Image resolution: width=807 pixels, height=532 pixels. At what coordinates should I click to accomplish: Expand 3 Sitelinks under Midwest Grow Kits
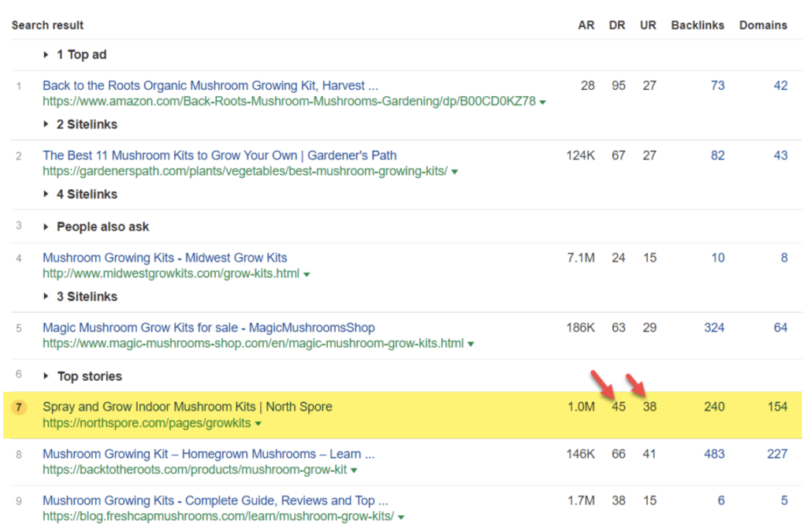(x=81, y=297)
